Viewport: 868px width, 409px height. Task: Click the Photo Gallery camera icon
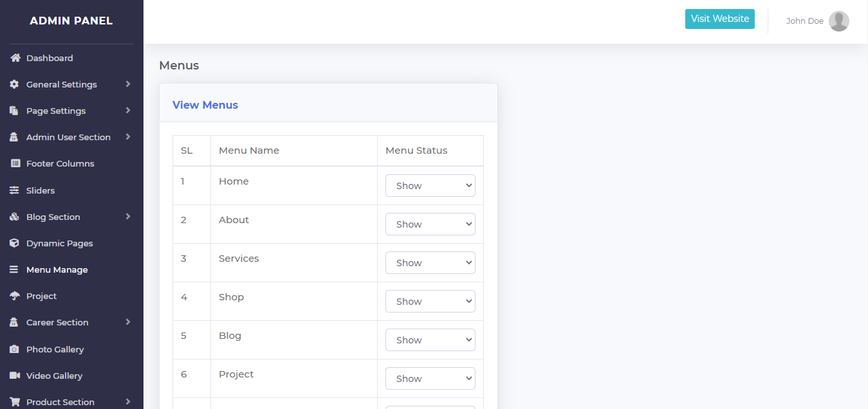click(x=14, y=349)
